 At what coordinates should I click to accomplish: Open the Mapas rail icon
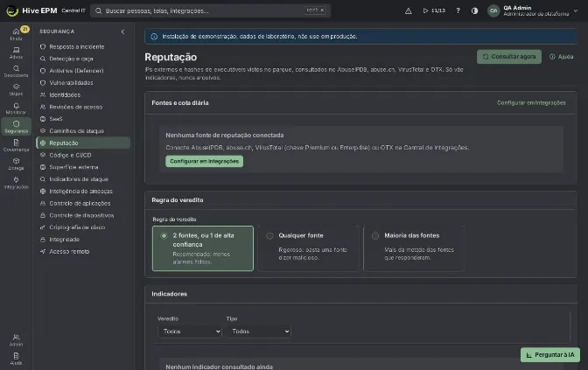tap(16, 89)
